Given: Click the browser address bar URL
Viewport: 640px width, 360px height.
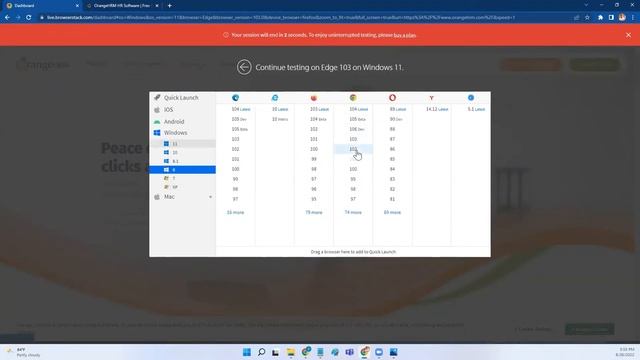Looking at the screenshot, I should [280, 18].
